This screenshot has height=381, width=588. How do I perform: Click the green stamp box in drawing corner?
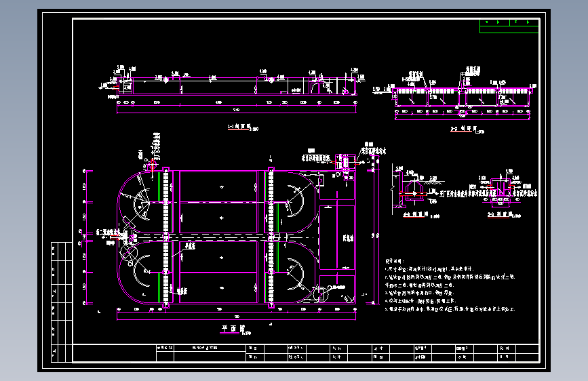coord(509,26)
